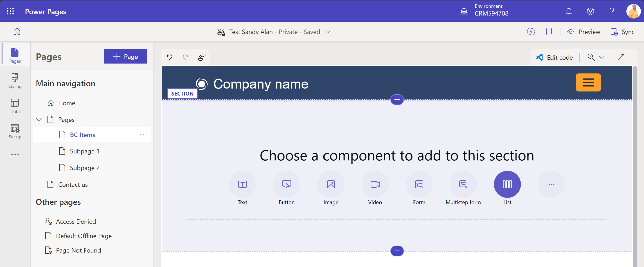The image size is (644, 267).
Task: Collapse the Pages tree in Main navigation
Action: click(x=39, y=119)
